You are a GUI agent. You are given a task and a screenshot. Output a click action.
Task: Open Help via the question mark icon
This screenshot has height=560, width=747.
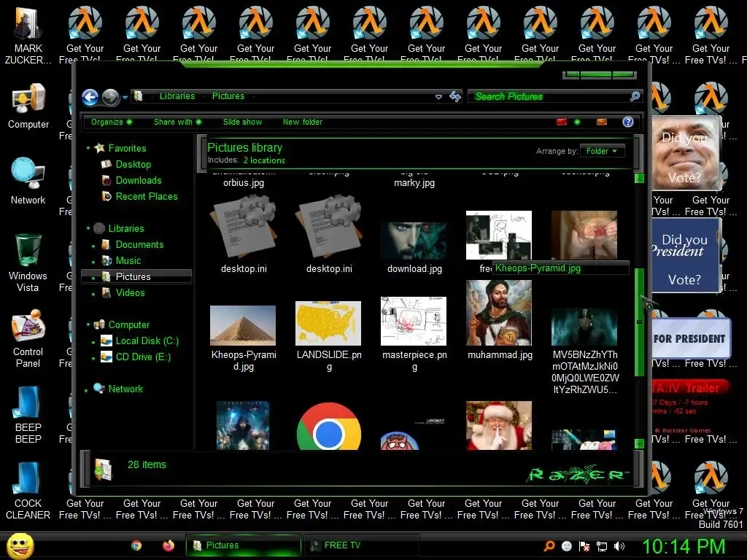[x=628, y=122]
